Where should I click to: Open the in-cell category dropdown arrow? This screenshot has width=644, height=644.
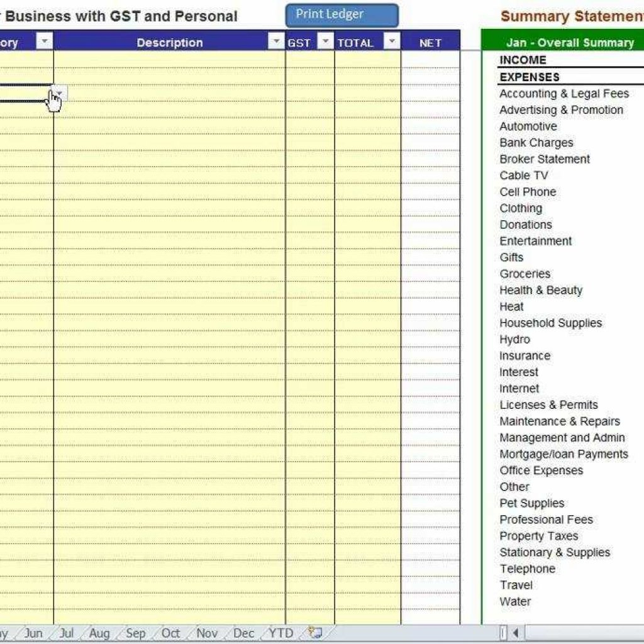coord(60,93)
